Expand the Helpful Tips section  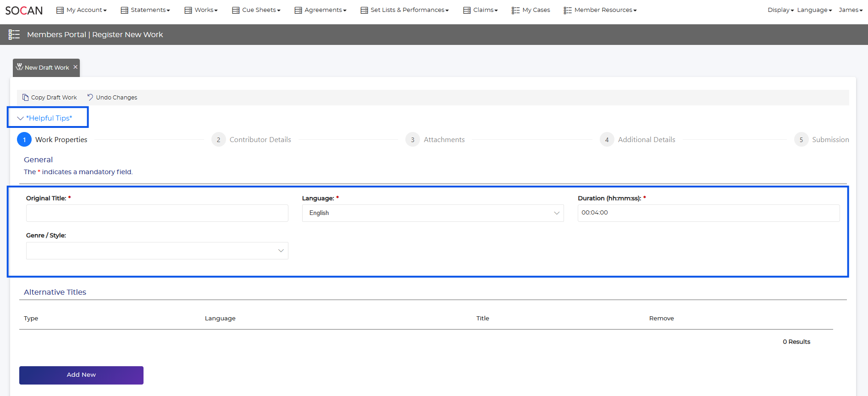(x=48, y=118)
